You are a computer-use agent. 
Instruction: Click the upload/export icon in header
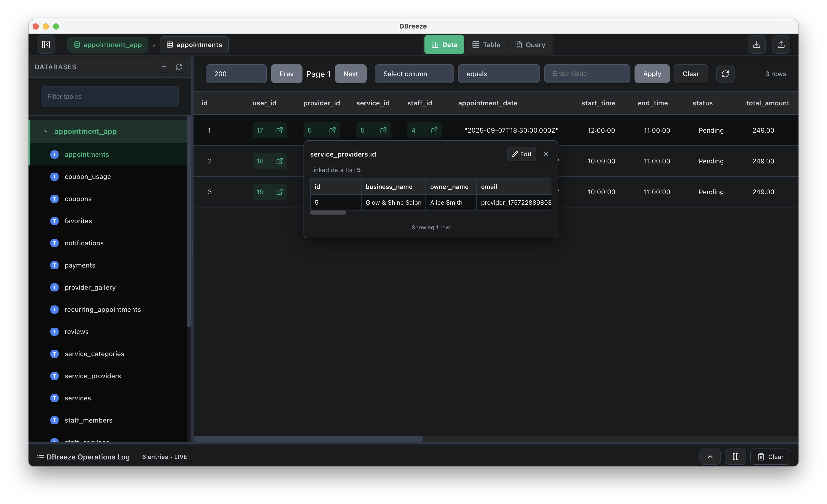pyautogui.click(x=781, y=45)
